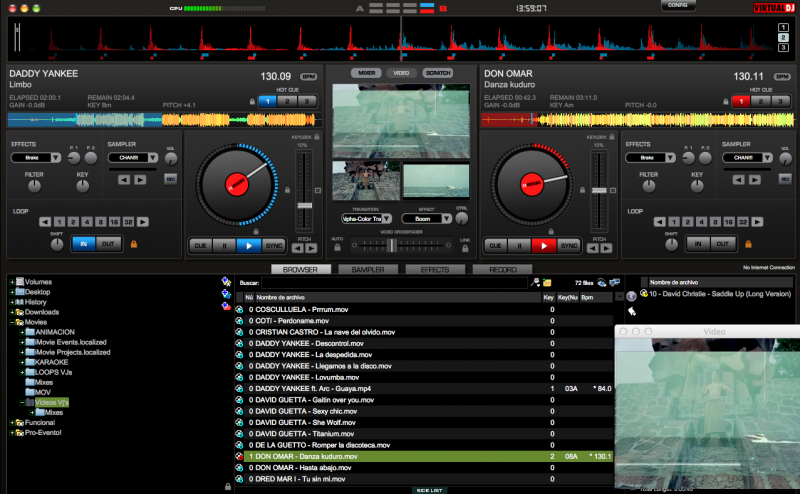Click the left deck CUE button
Screen dimensions: 800x494
[x=201, y=246]
